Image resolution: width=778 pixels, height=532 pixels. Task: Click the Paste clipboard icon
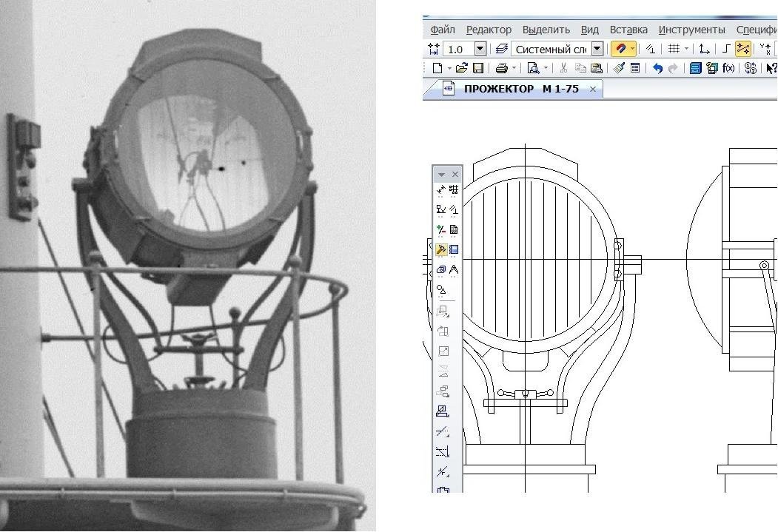click(x=597, y=69)
